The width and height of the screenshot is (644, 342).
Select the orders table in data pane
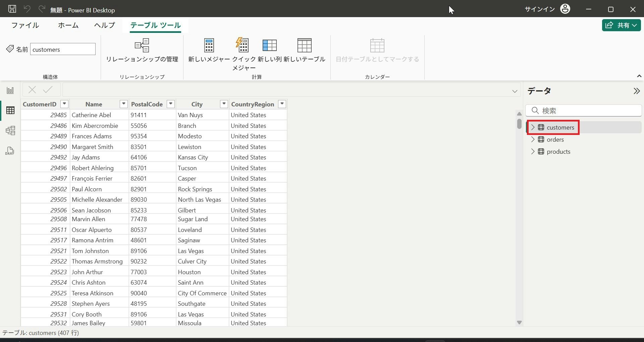(x=555, y=139)
